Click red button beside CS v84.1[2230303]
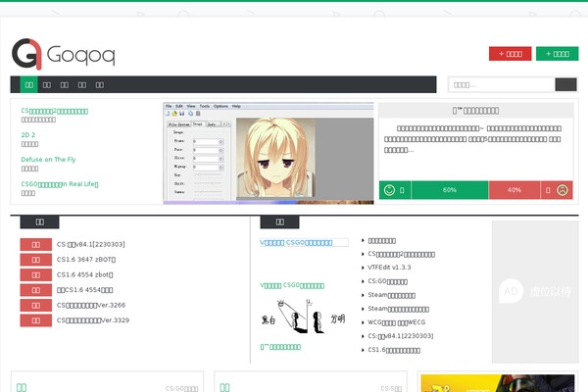This screenshot has width=588, height=392. click(36, 245)
